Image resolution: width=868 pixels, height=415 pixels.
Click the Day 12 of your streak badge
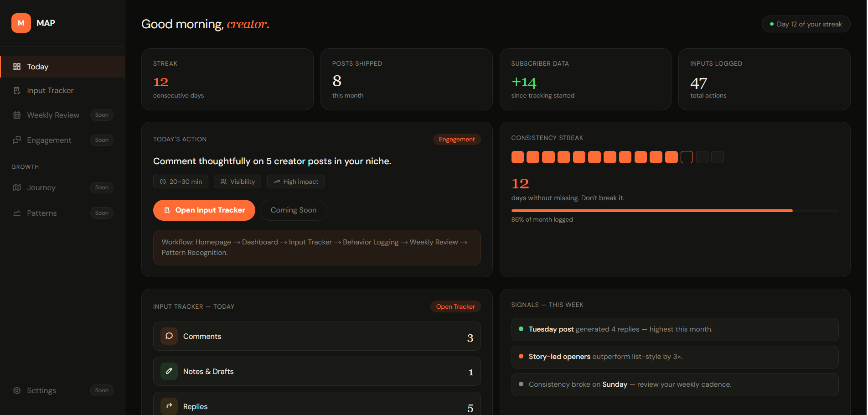(806, 24)
